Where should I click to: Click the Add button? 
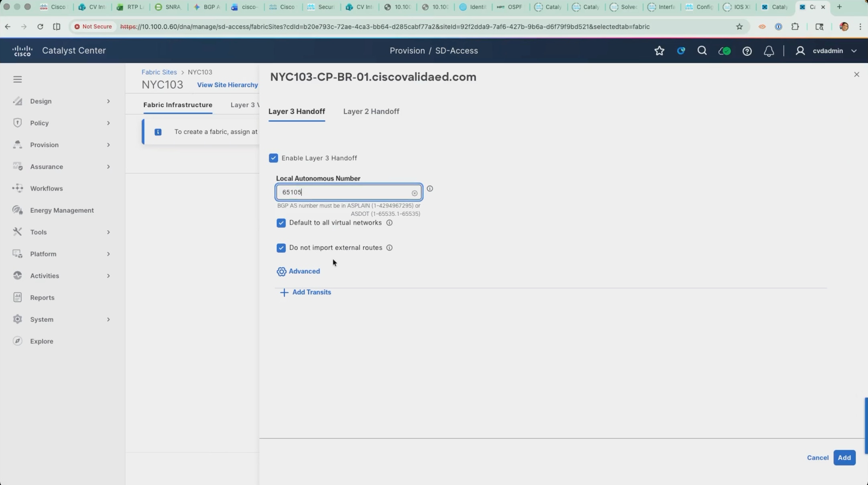coord(844,458)
